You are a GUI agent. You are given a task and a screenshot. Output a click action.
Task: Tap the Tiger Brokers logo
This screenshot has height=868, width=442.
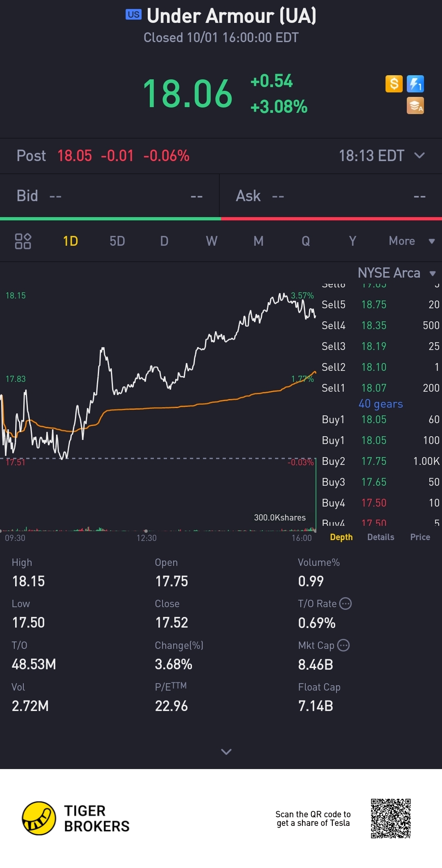click(x=76, y=818)
